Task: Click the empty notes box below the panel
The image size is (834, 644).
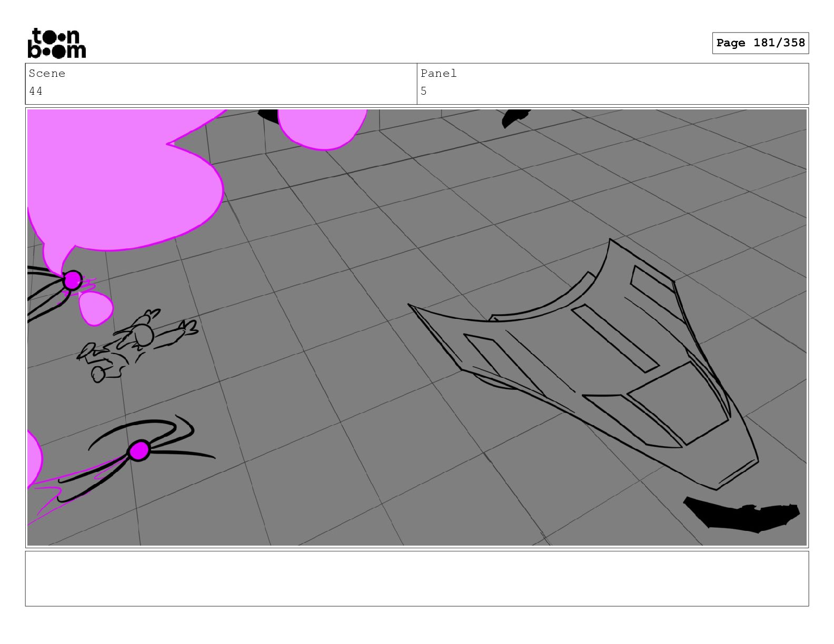Action: 417,579
